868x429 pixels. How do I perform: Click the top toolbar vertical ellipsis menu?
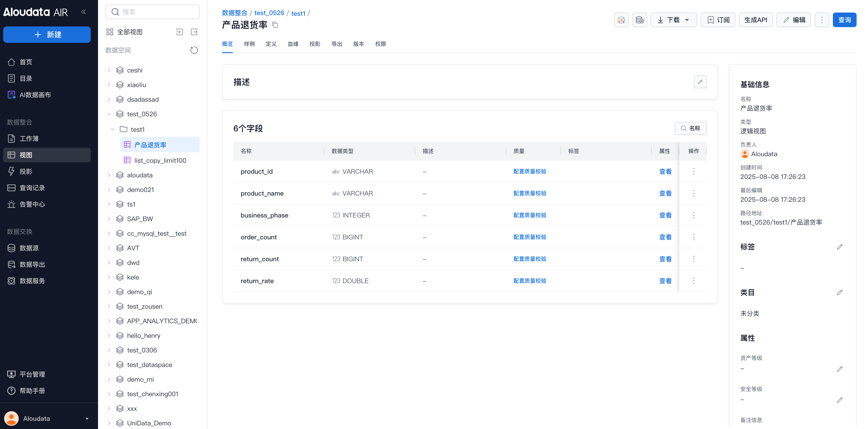(x=821, y=20)
